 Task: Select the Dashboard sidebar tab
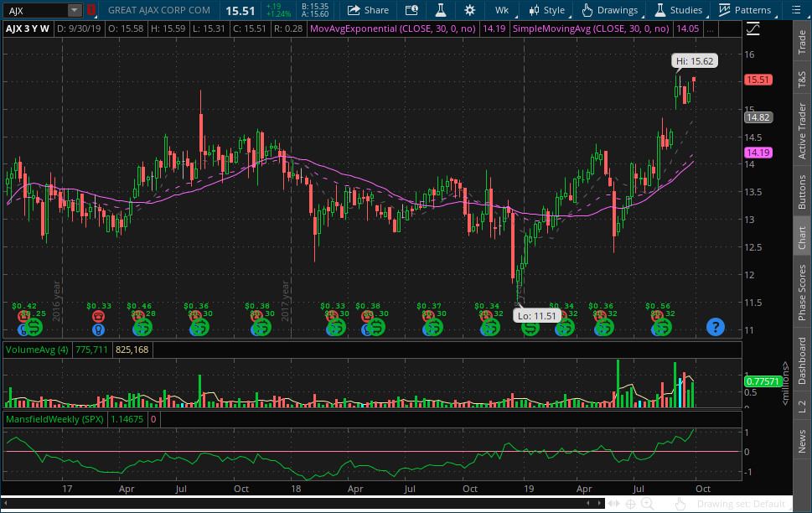pyautogui.click(x=802, y=360)
